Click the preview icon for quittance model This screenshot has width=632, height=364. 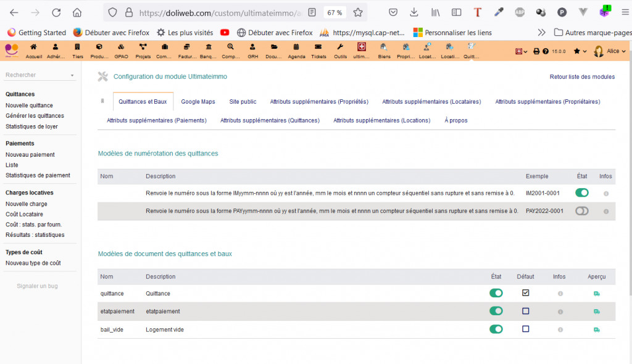coord(597,294)
